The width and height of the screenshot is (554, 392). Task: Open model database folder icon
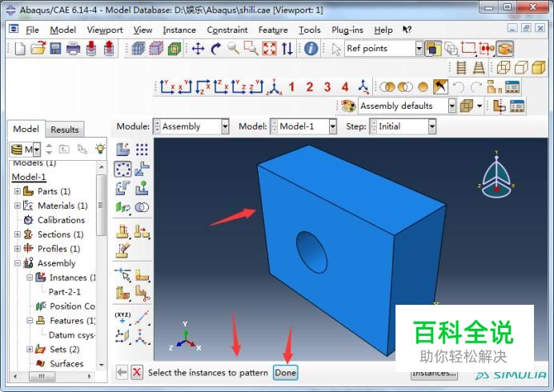[x=38, y=48]
